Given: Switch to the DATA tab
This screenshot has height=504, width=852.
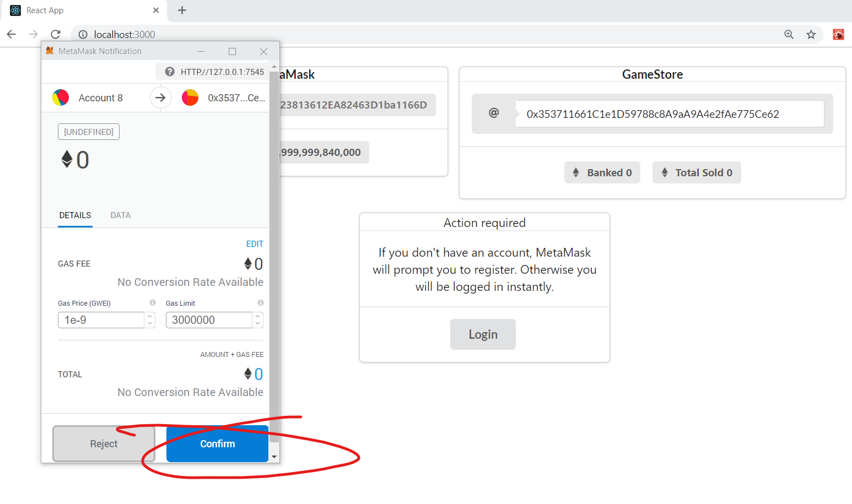Looking at the screenshot, I should (121, 215).
